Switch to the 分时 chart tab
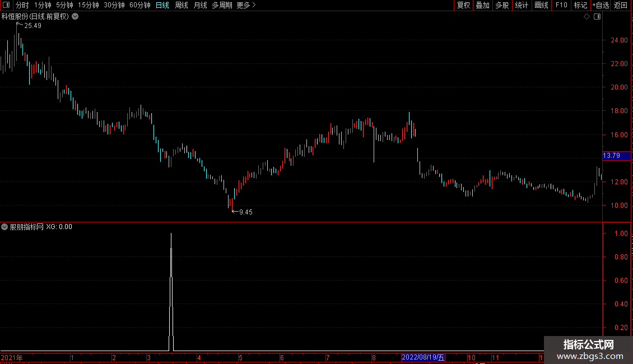Screen dimensions: 633x364 (22, 5)
